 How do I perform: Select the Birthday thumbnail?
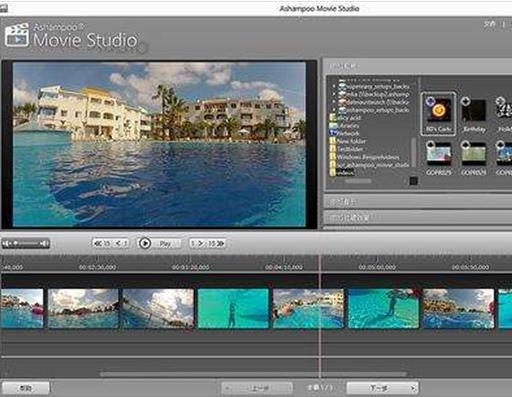[x=474, y=114]
